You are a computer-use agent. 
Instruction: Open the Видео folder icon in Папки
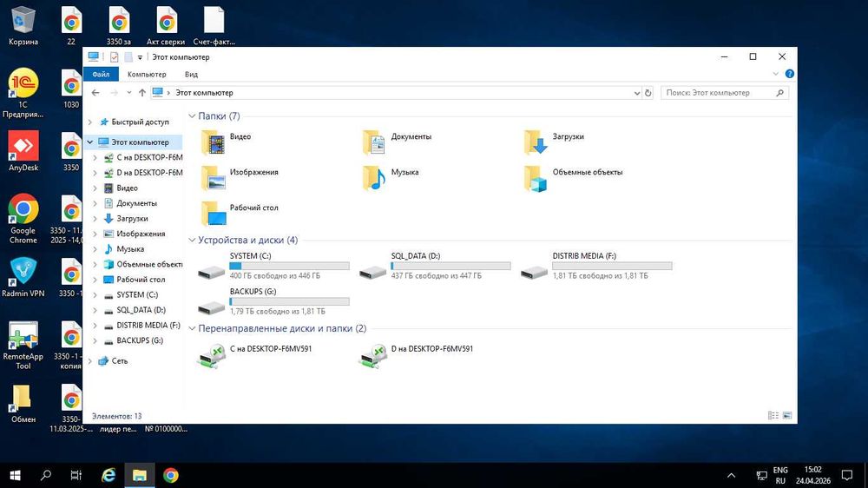coord(214,142)
